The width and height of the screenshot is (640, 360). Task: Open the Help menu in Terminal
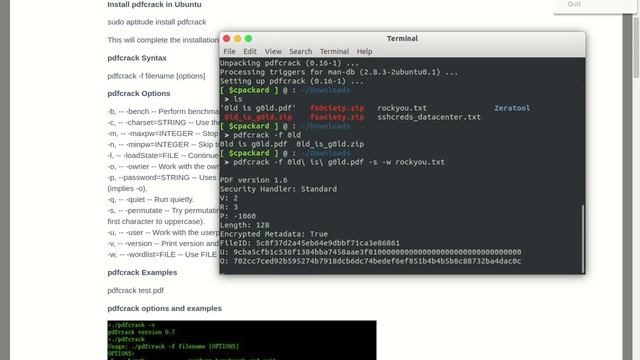tap(364, 51)
